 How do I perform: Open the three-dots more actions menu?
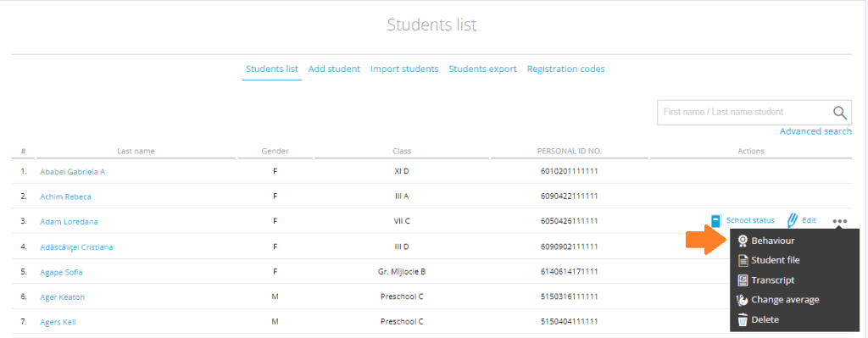tap(839, 221)
